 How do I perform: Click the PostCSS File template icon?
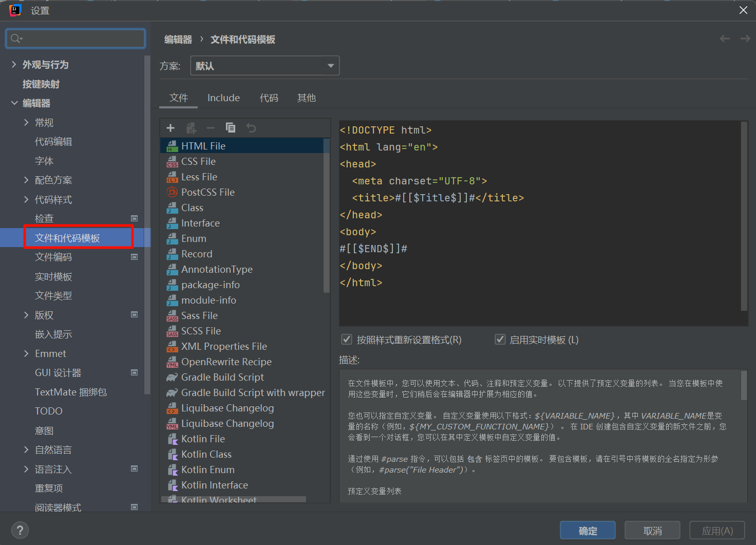click(x=173, y=193)
